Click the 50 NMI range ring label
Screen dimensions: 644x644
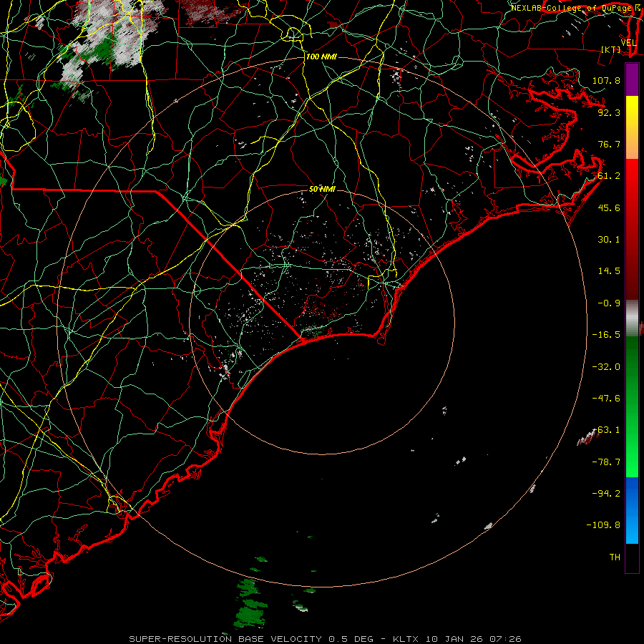tap(322, 189)
